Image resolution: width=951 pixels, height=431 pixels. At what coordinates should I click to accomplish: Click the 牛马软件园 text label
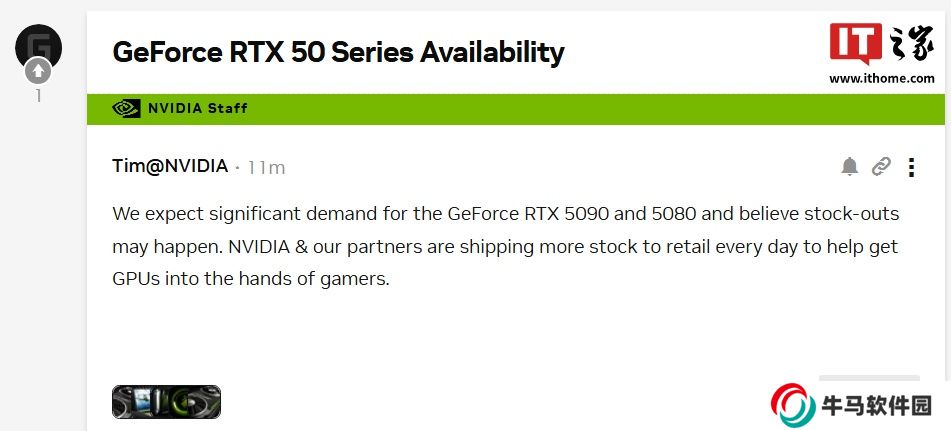[x=876, y=406]
